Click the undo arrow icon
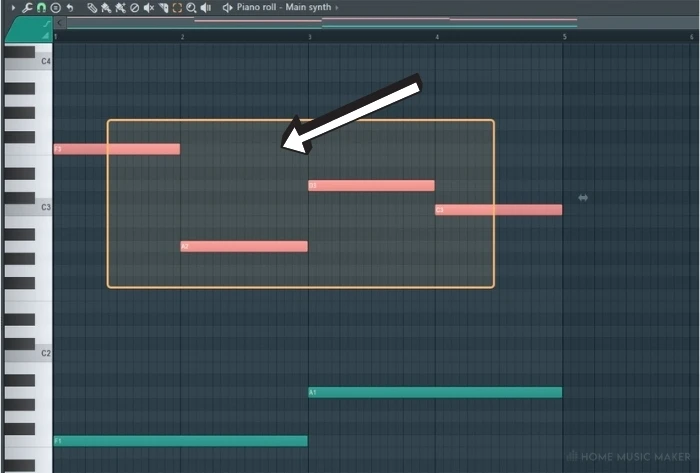This screenshot has width=700, height=473. coord(70,8)
